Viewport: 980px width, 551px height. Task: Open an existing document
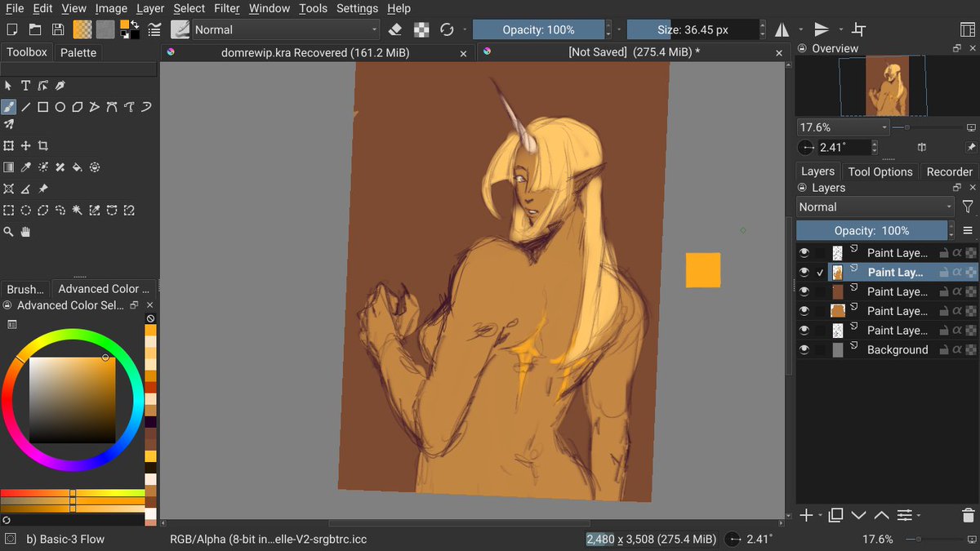click(35, 29)
